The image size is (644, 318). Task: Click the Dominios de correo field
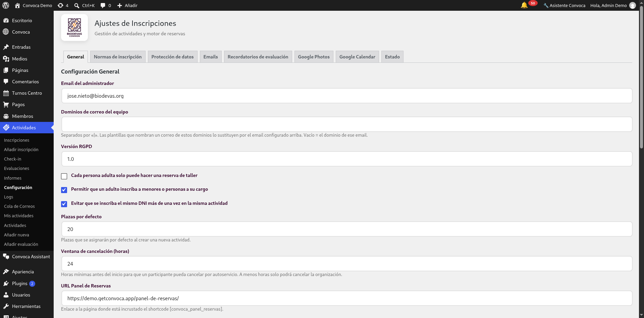tap(347, 125)
